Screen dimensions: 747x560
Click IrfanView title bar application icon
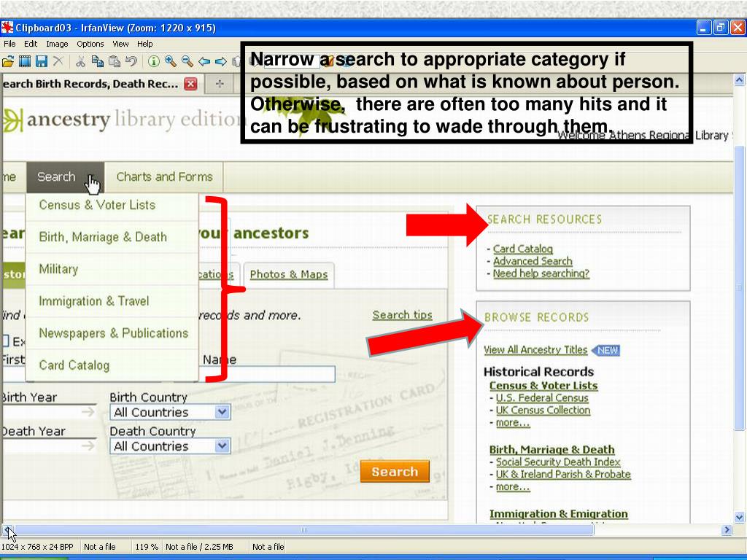coord(7,28)
